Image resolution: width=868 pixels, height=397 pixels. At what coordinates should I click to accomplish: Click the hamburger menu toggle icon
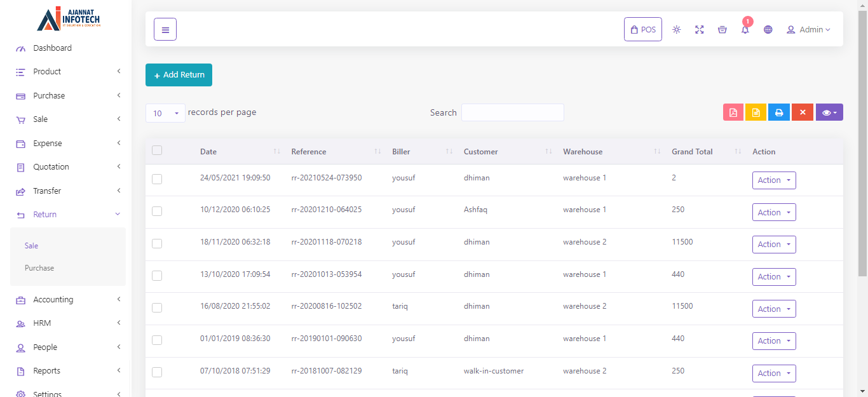click(165, 29)
